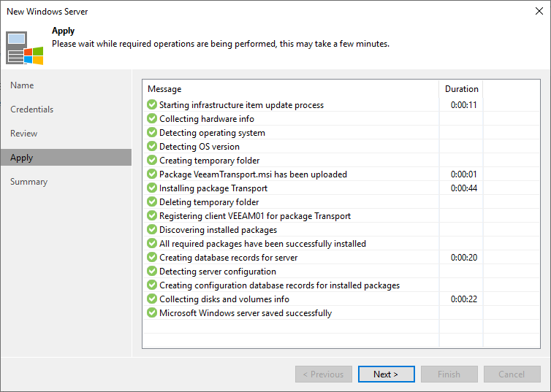Select 'Collecting disks and volumes info' text
Screen dimensions: 551x392
click(x=224, y=299)
